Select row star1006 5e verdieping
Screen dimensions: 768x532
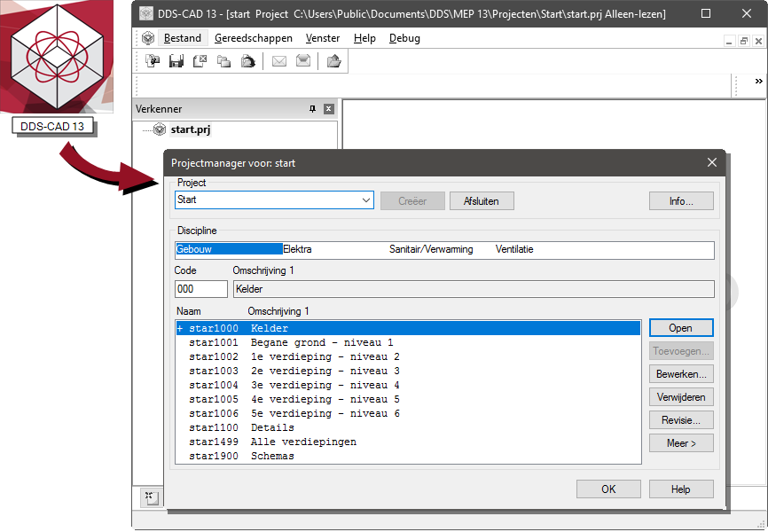pos(408,413)
